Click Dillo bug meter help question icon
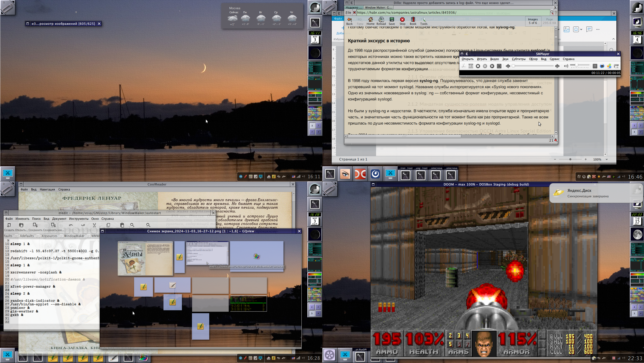The height and width of the screenshot is (363, 644). tap(555, 13)
